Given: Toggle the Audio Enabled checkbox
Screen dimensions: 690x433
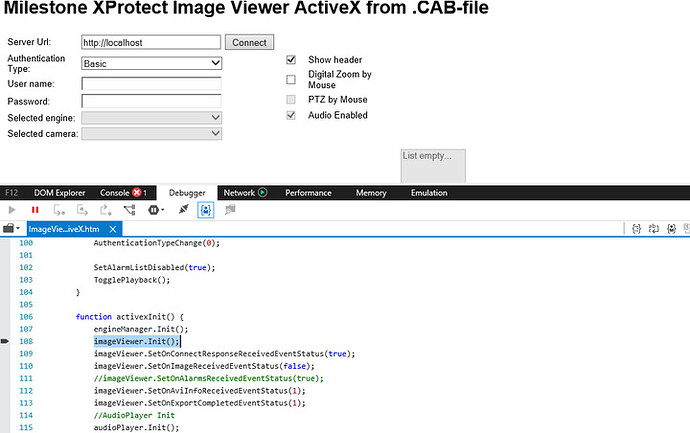Looking at the screenshot, I should pos(291,116).
